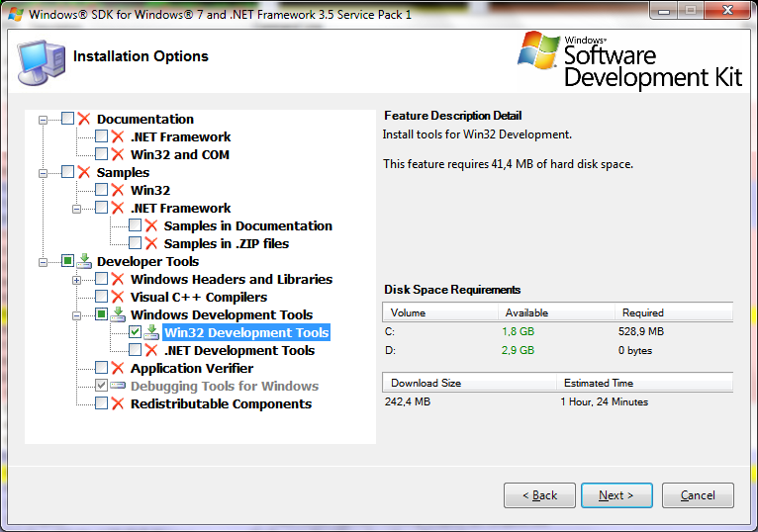Click the computer icon next to Installation Options
Viewport: 758px width, 532px height.
click(42, 62)
